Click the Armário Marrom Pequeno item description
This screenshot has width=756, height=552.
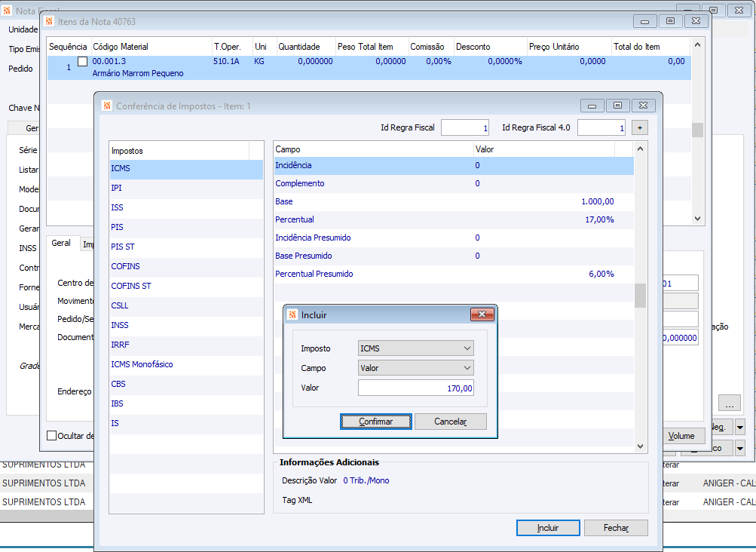click(x=138, y=73)
